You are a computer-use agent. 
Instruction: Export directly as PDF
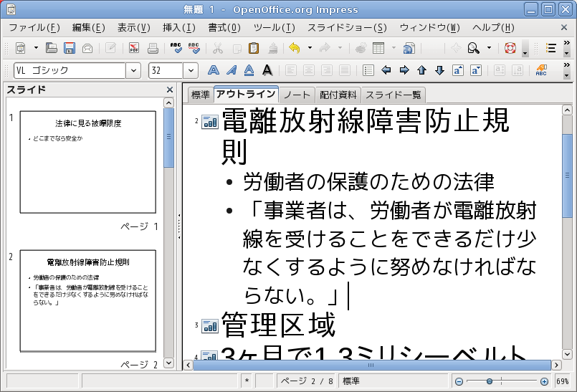tap(134, 48)
